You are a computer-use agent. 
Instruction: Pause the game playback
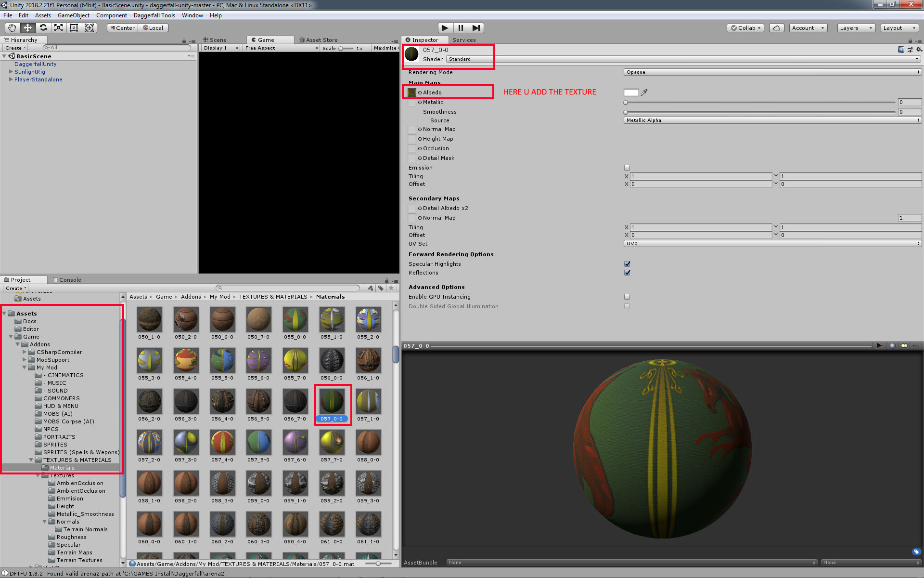[461, 28]
